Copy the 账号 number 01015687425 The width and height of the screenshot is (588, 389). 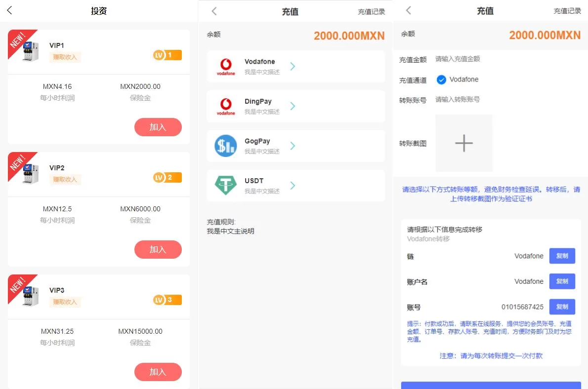[562, 307]
